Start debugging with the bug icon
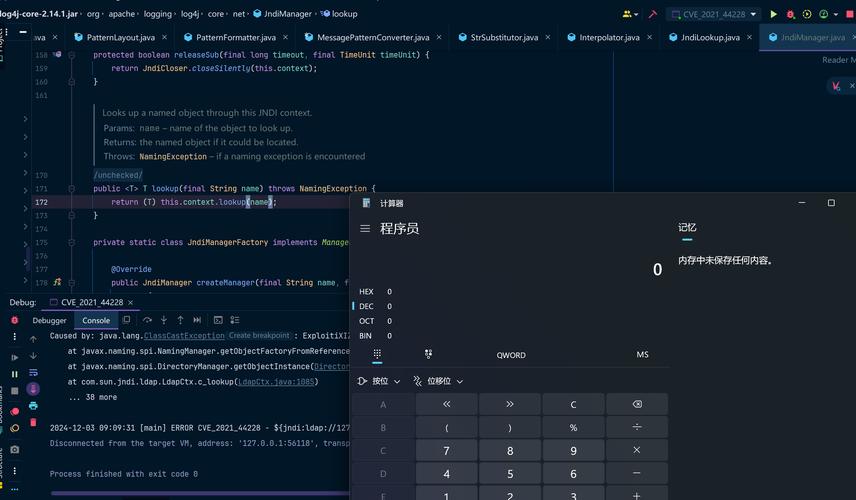The width and height of the screenshot is (856, 500). pyautogui.click(x=790, y=15)
